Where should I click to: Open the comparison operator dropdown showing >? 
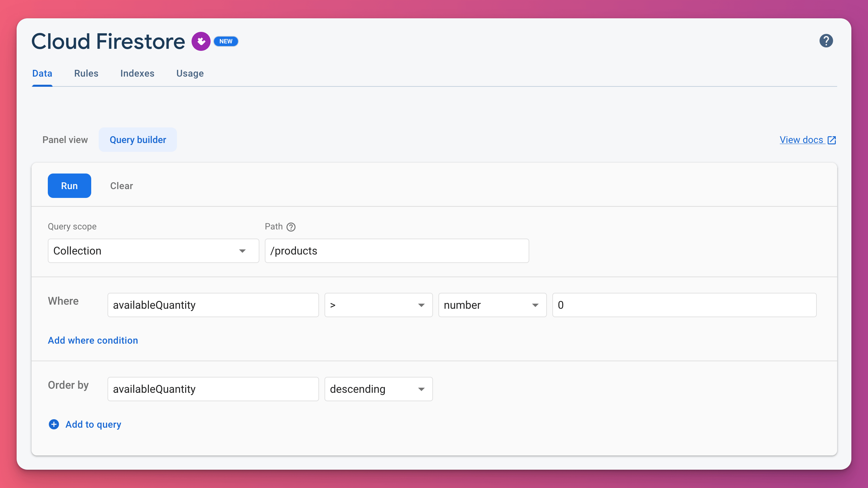click(x=378, y=305)
